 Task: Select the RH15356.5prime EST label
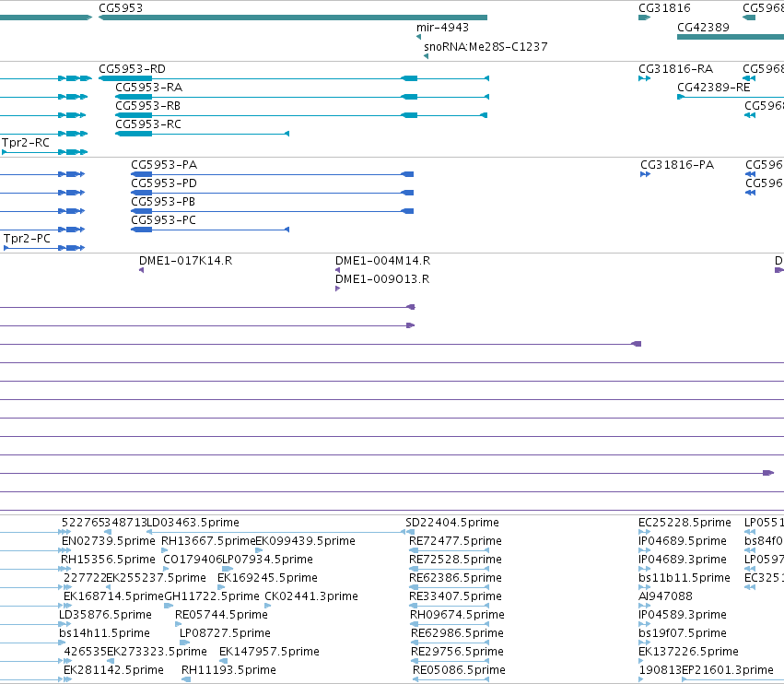(x=108, y=560)
